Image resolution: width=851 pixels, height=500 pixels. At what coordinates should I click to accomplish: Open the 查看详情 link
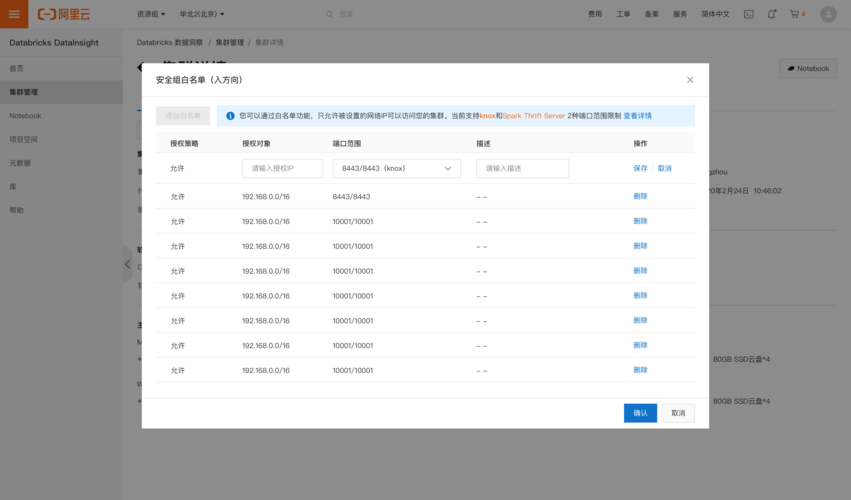click(x=637, y=116)
